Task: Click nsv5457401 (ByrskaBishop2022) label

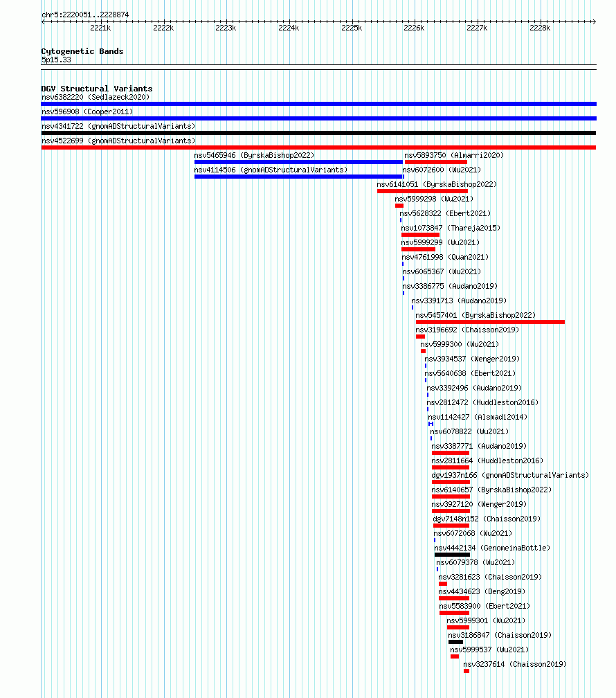Action: (475, 315)
